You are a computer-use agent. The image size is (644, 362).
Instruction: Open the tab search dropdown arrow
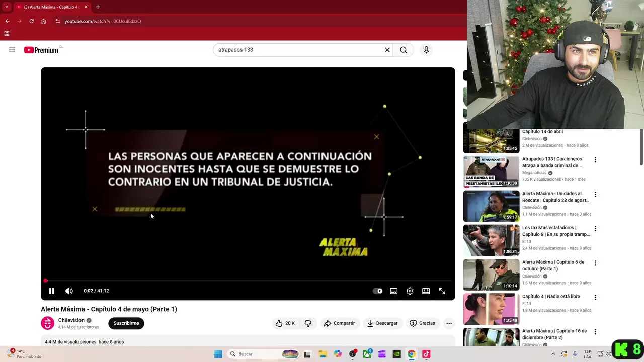[6, 7]
